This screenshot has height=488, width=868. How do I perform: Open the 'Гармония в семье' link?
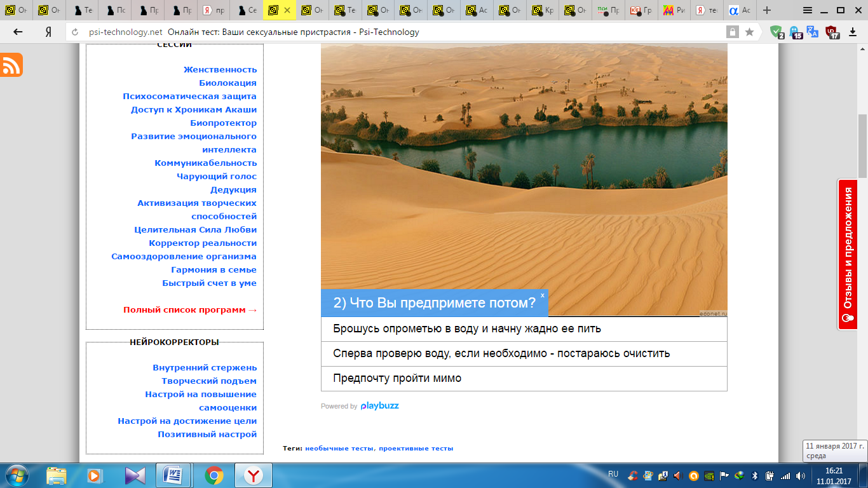tap(214, 270)
